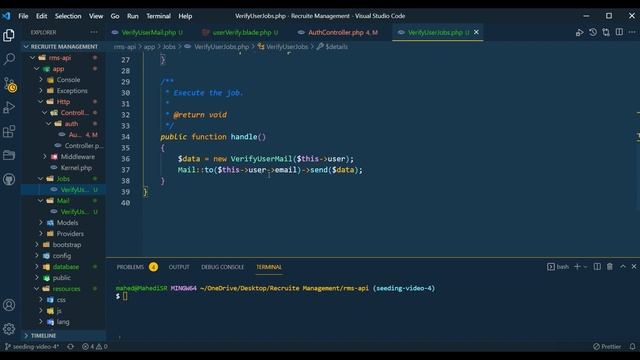The image size is (640, 360).
Task: Open the View menu
Action: click(x=96, y=16)
